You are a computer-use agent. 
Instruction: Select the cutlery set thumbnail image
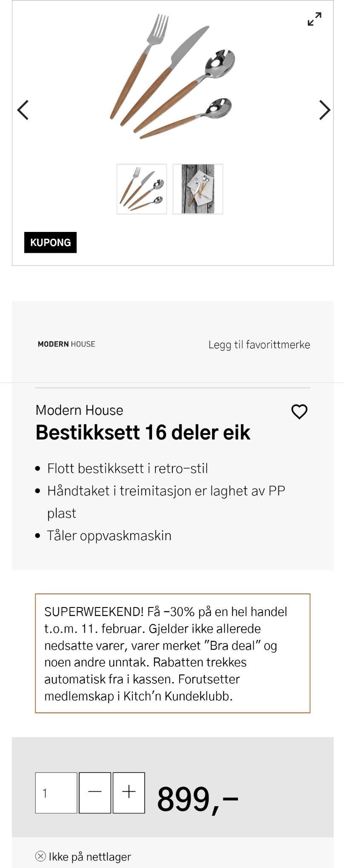(142, 189)
